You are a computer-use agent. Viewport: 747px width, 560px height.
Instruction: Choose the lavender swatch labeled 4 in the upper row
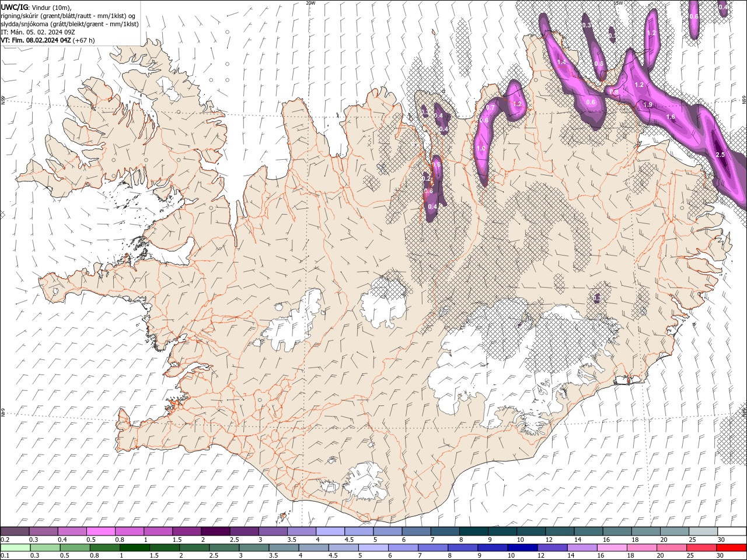click(330, 531)
